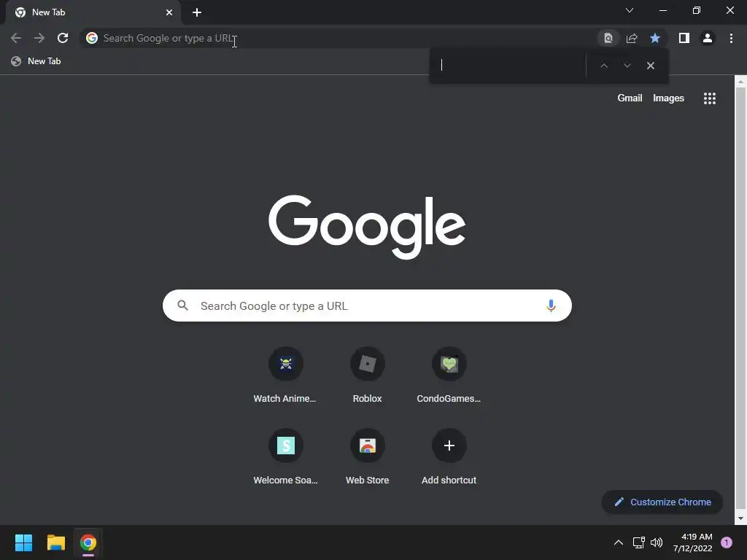Open the CondoGames shortcut
Screen dimensions: 747x560
tap(449, 376)
